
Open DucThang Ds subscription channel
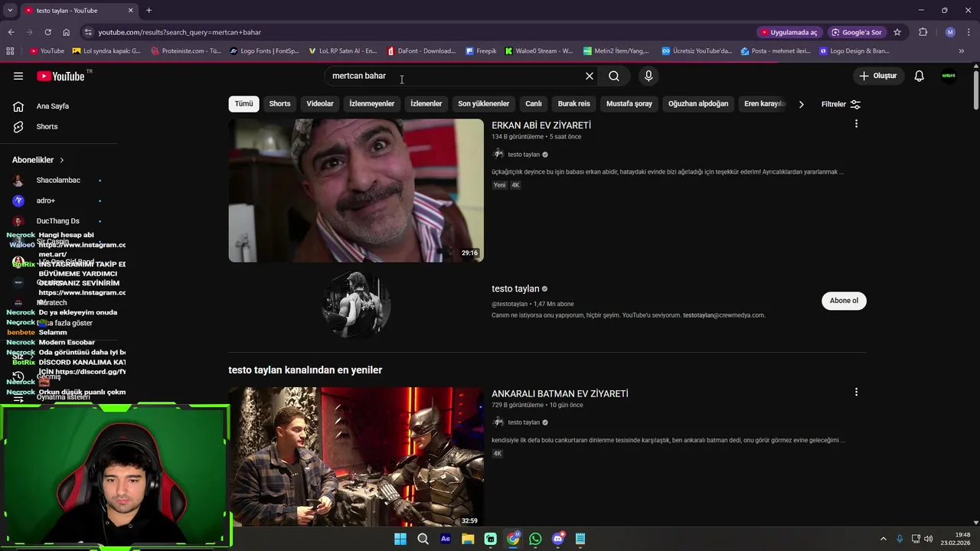tap(60, 221)
